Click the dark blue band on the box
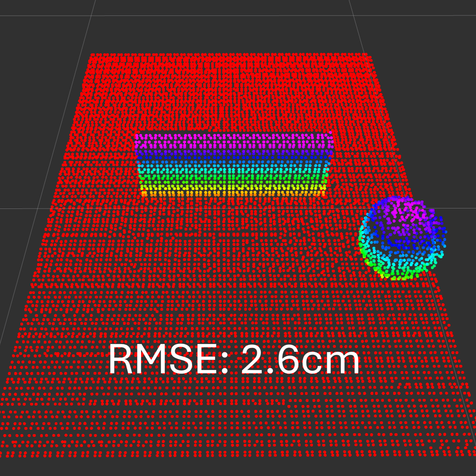 tap(233, 156)
